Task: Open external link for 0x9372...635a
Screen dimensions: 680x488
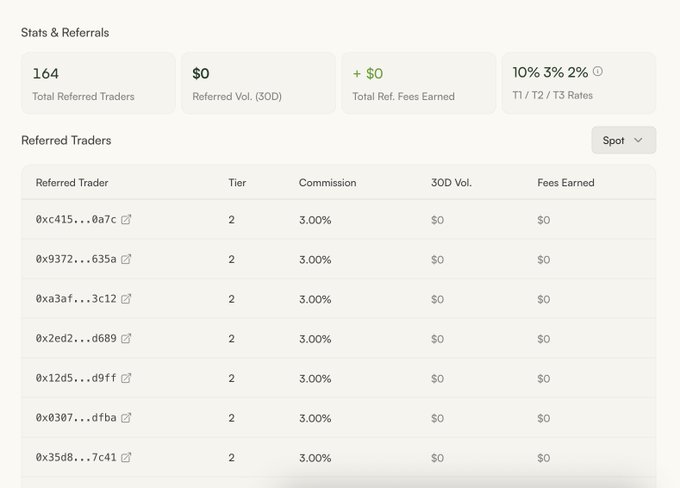Action: (x=126, y=259)
